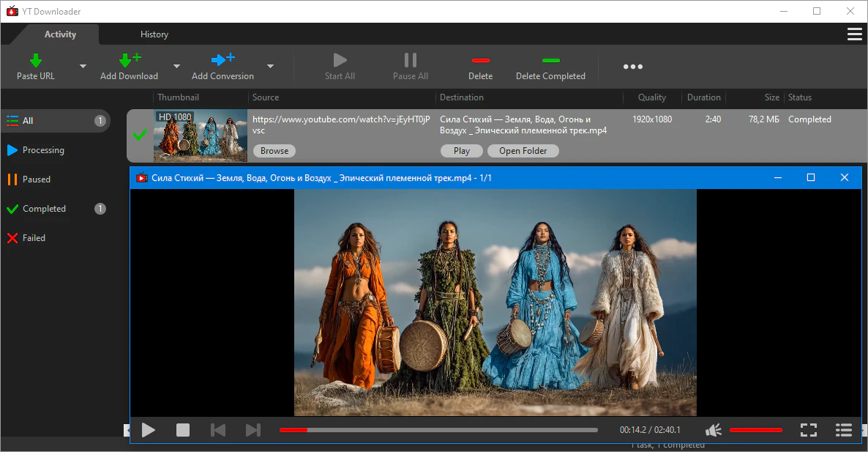
Task: Close the video player window
Action: (x=844, y=178)
